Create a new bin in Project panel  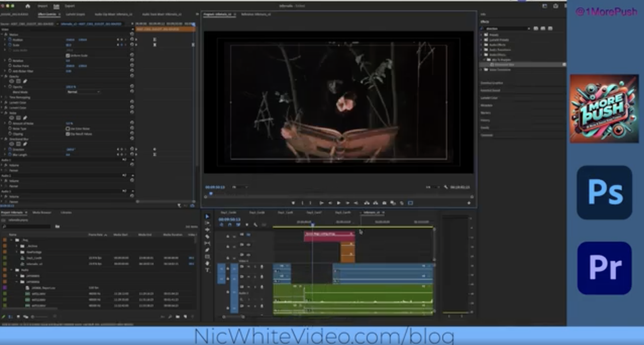pyautogui.click(x=177, y=316)
